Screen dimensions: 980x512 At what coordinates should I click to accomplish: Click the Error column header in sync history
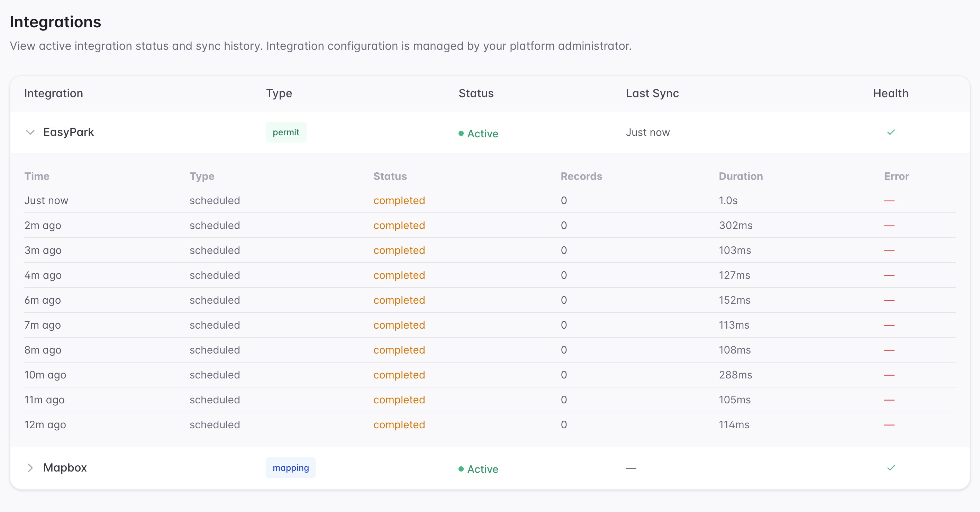pyautogui.click(x=896, y=176)
